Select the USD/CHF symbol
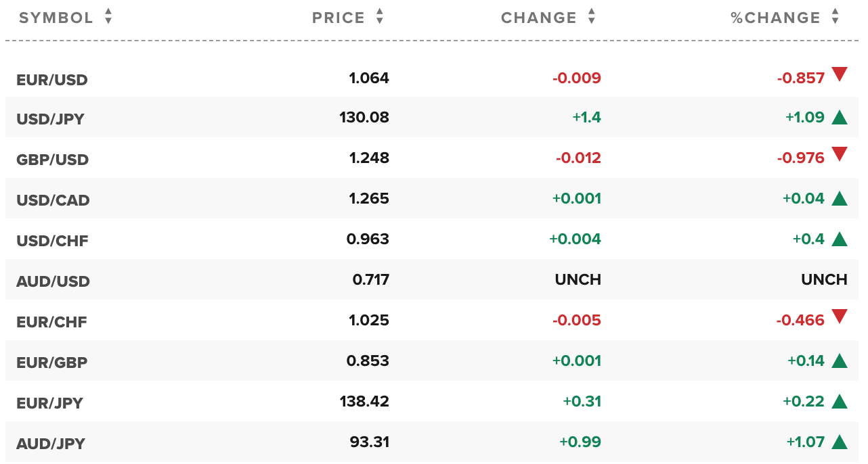 [x=52, y=241]
